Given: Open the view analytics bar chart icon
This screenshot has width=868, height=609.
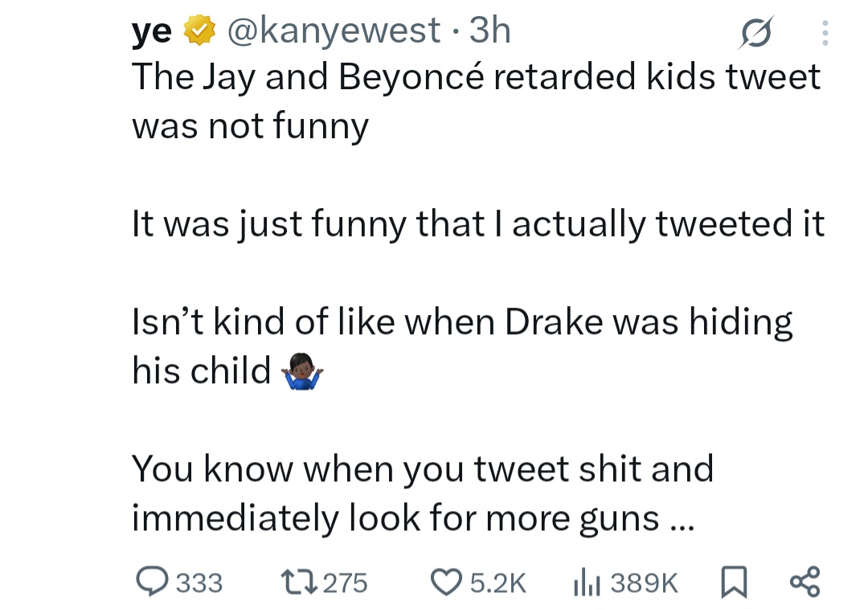Looking at the screenshot, I should 585,582.
